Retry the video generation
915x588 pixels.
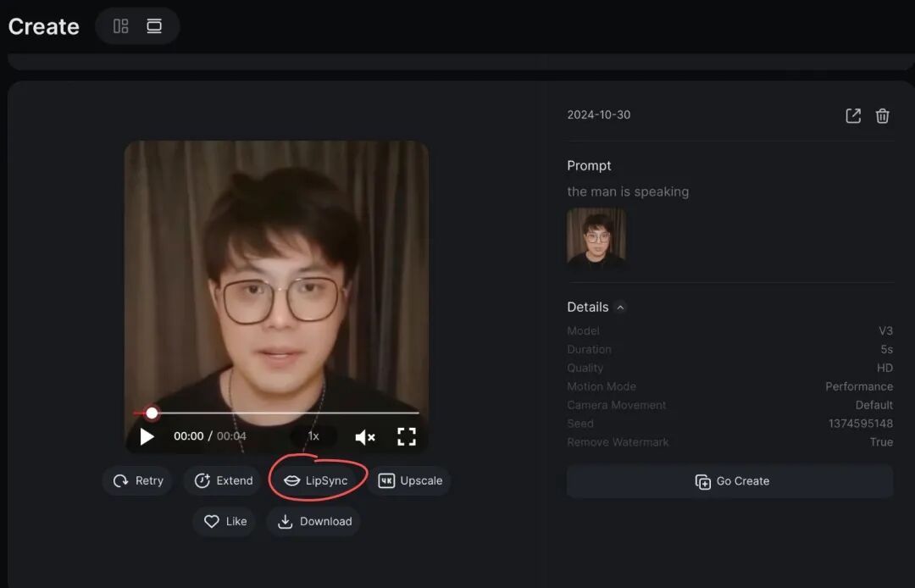(x=138, y=480)
